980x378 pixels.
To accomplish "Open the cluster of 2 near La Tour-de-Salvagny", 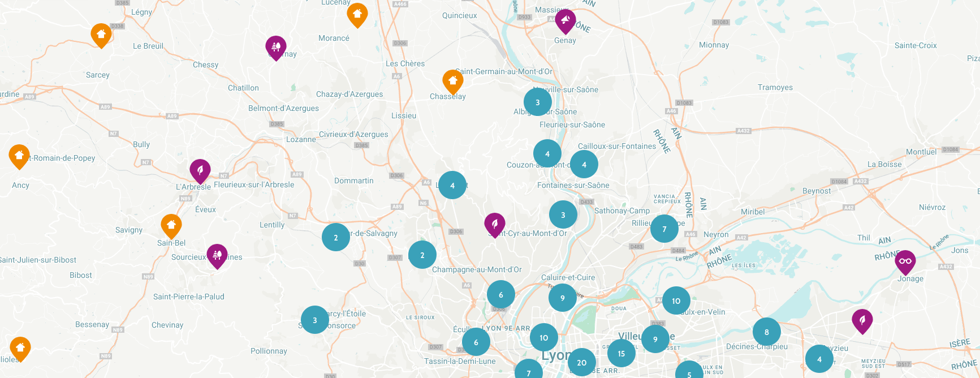I will click(x=336, y=238).
